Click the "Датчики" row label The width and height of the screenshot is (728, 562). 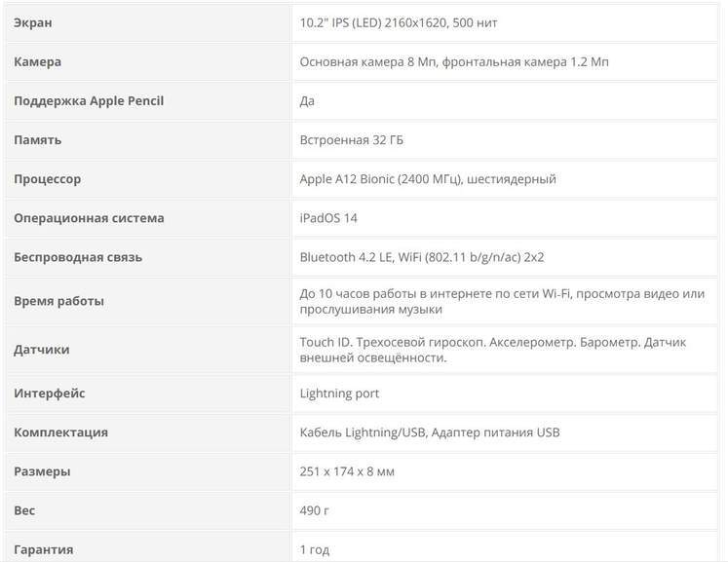coord(42,350)
